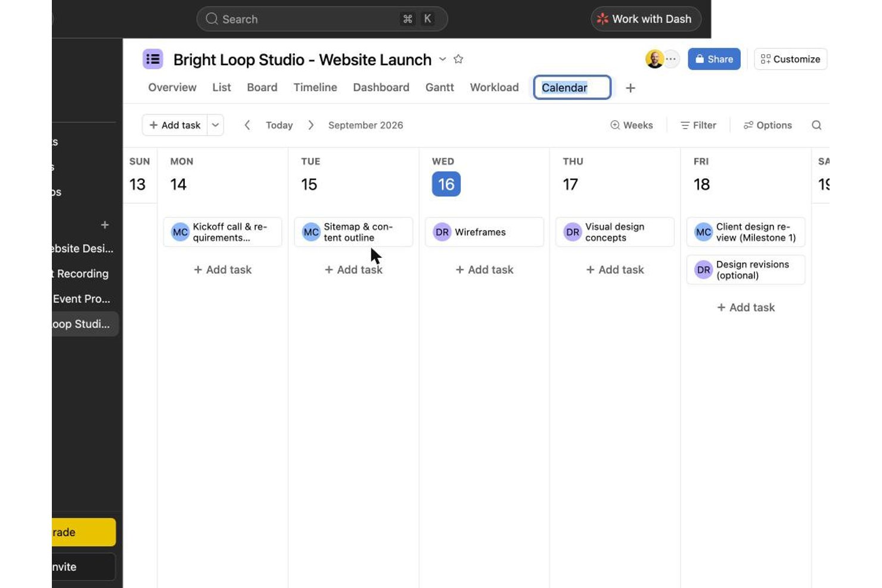
Task: Click the top Search bar
Action: click(x=322, y=19)
